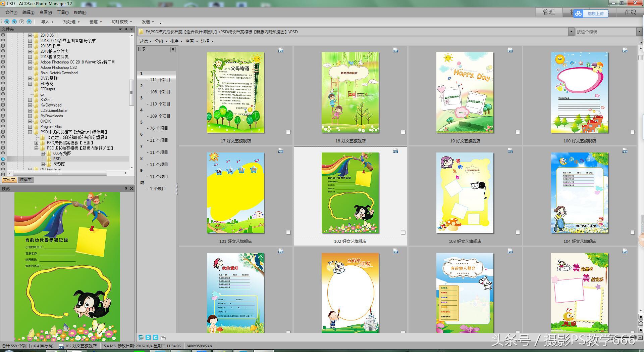Viewport: 644px width, 352px height.
Task: Click the Home folder navigation icon
Action: pyautogui.click(x=7, y=21)
